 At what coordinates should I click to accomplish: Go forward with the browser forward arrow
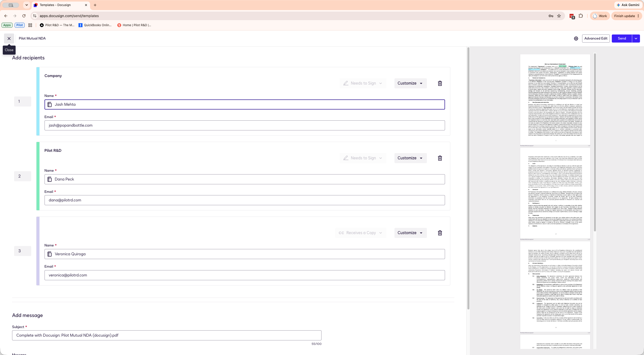point(15,16)
